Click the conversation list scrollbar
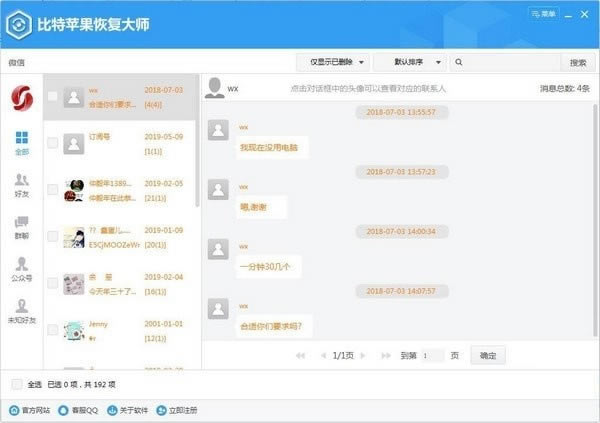Viewport: 600px width, 423px height. [197, 142]
